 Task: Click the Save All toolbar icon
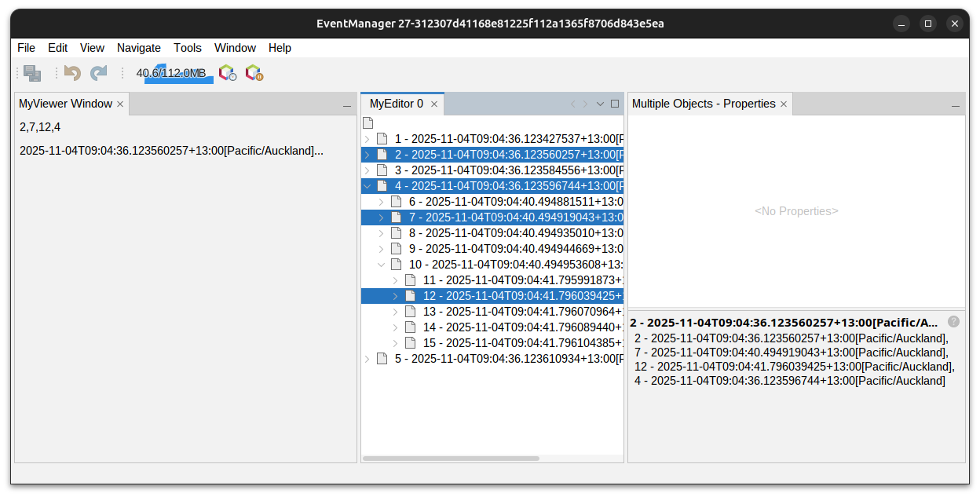coord(32,73)
